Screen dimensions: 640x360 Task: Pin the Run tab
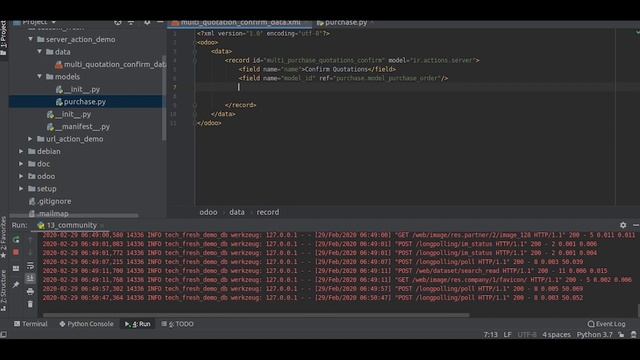pos(16,284)
